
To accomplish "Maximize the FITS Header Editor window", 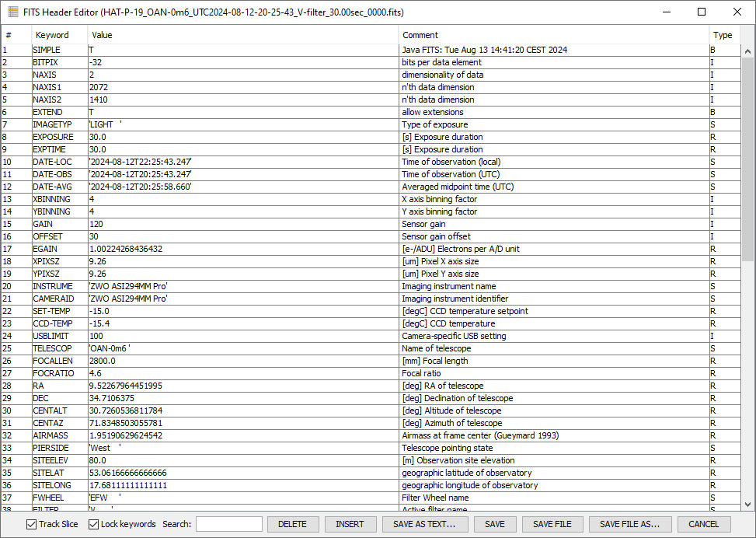I will tap(702, 12).
